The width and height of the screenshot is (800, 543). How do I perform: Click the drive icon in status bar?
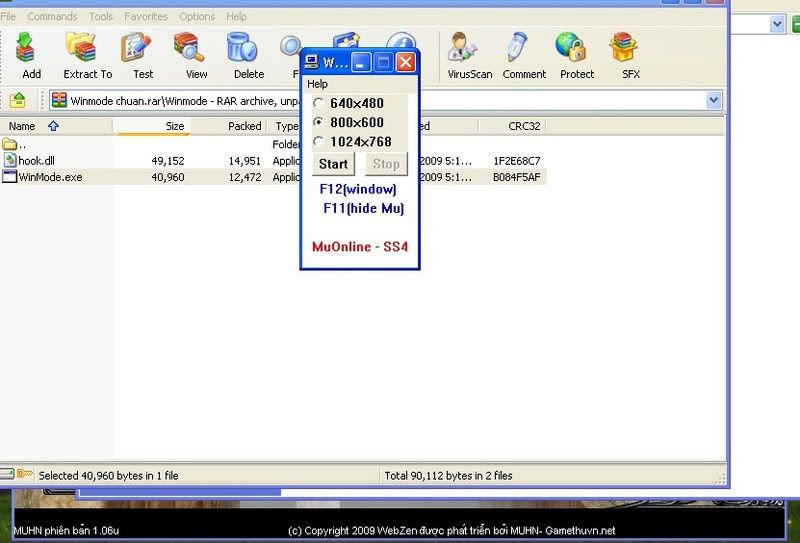tap(7, 474)
